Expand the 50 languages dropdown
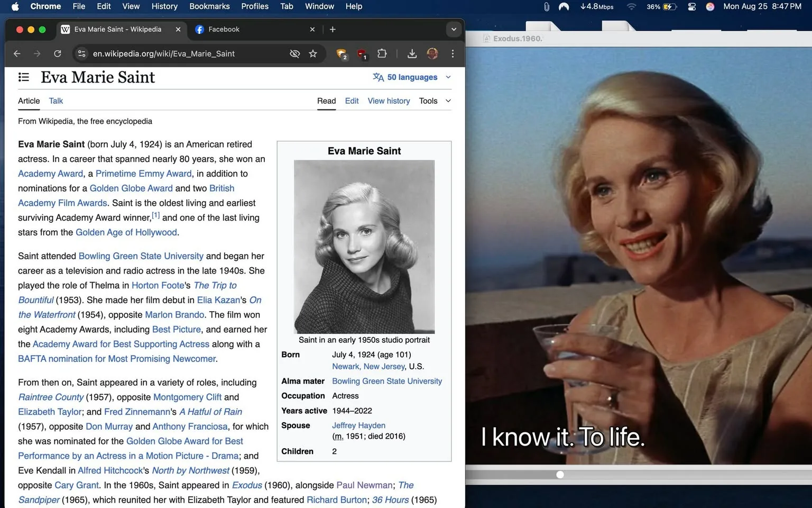812x508 pixels. (x=447, y=77)
